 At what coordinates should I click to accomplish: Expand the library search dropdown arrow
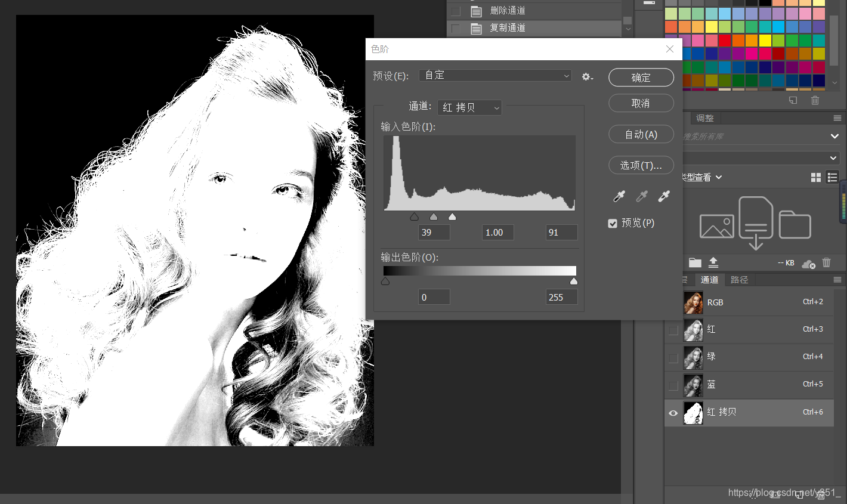[834, 137]
